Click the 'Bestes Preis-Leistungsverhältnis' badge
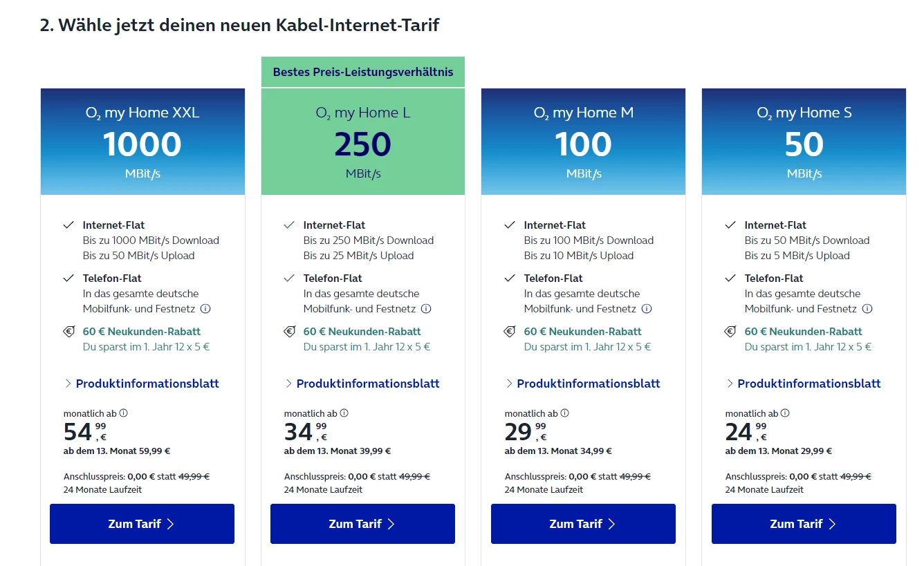The height and width of the screenshot is (566, 924). [362, 72]
